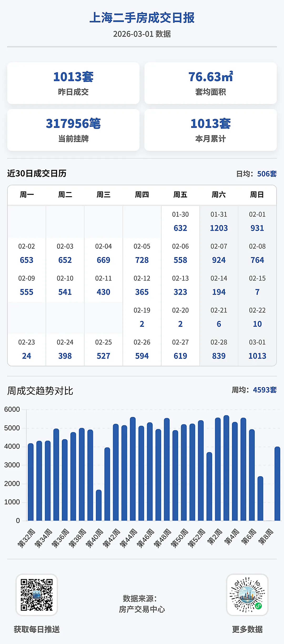Click the 上海二手房成交日报 title

point(142,18)
